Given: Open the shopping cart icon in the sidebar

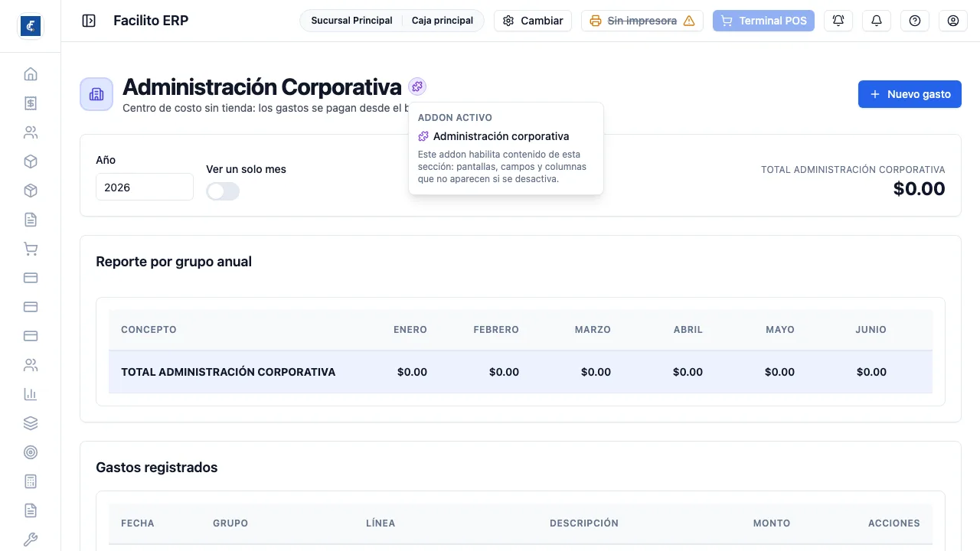Looking at the screenshot, I should (x=31, y=249).
